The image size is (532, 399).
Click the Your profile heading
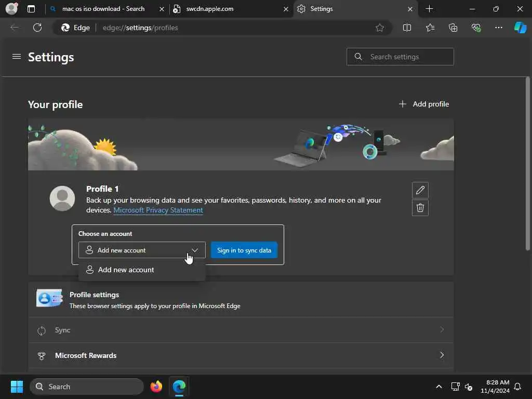(55, 104)
